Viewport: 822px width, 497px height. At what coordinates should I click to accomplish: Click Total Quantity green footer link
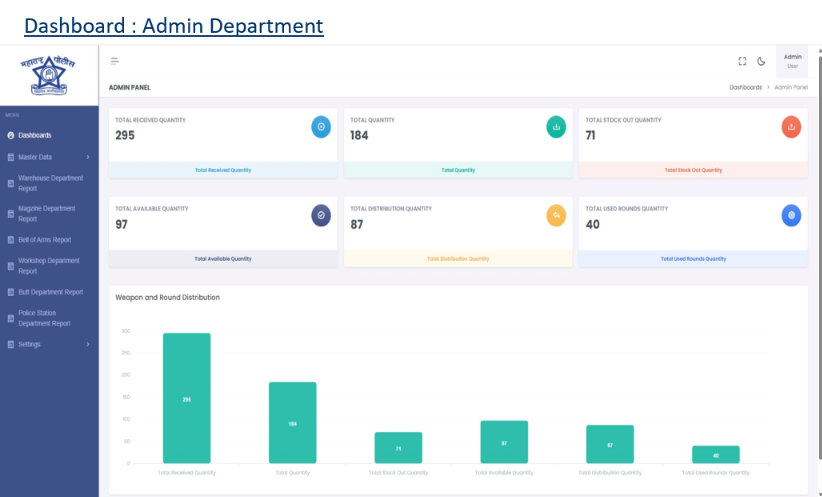coord(458,170)
